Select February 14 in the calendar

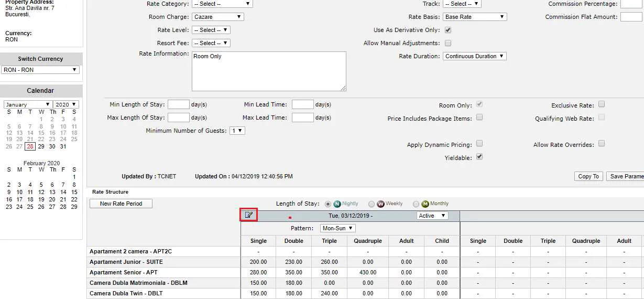63,192
